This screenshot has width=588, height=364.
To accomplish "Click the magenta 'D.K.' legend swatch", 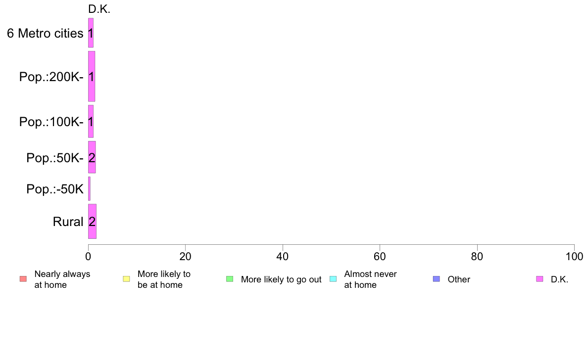I will (x=539, y=279).
